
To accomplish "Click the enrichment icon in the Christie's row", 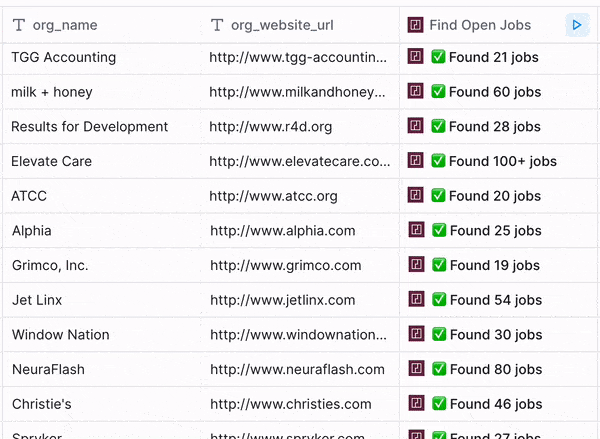I will coord(416,403).
